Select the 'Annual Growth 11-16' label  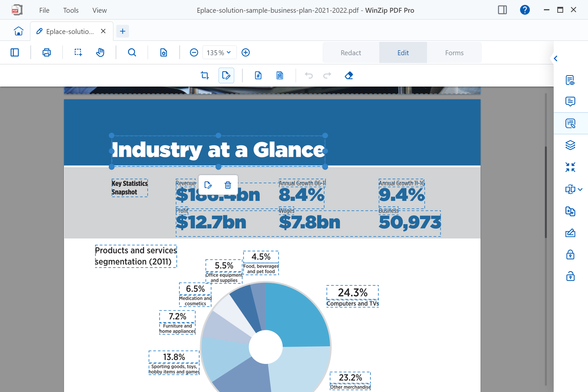401,183
